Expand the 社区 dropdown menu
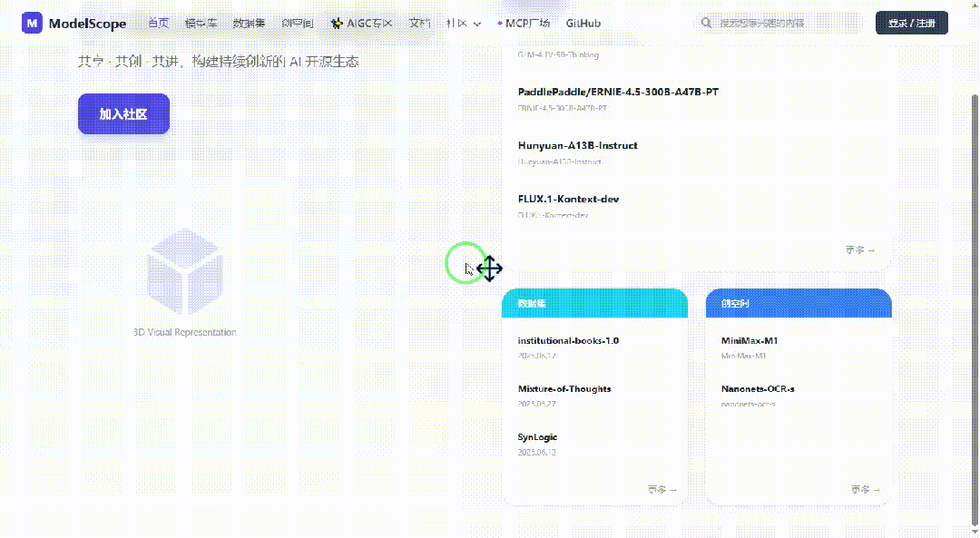 pos(463,23)
